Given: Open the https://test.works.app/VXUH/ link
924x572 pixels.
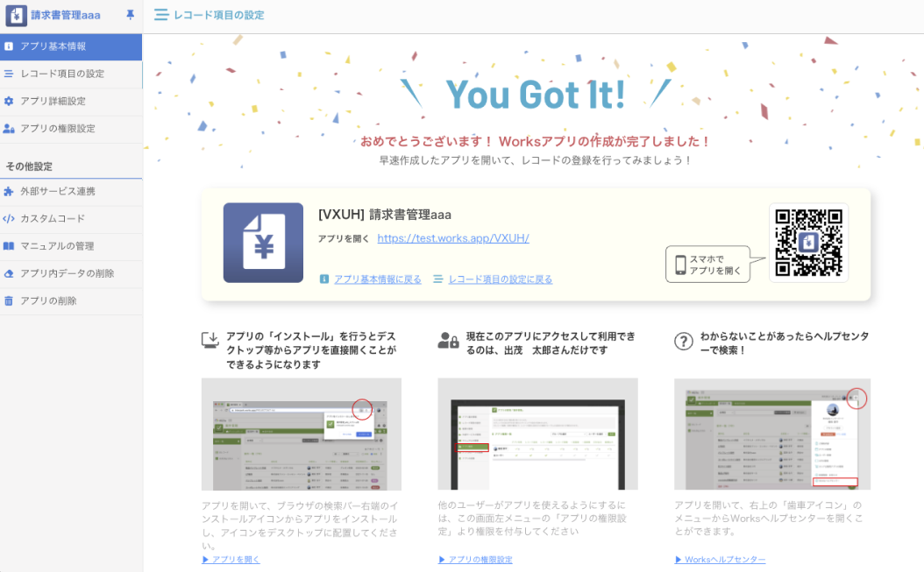Looking at the screenshot, I should click(453, 238).
